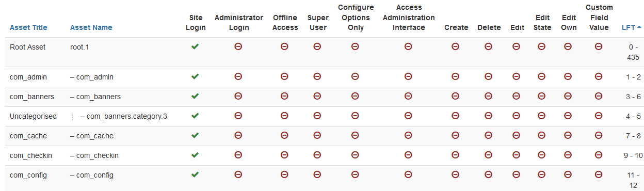Image resolution: width=644 pixels, height=191 pixels.
Task: Click the green Site Login check for com_config
Action: pyautogui.click(x=195, y=174)
